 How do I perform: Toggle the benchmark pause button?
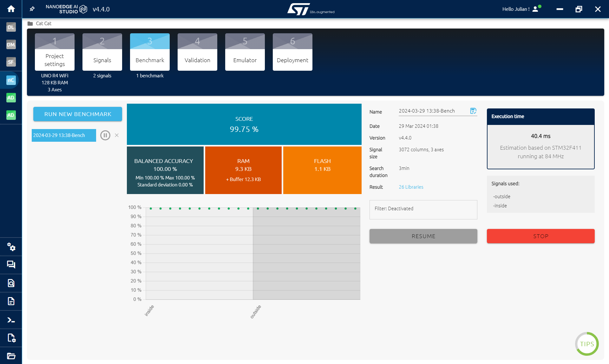point(105,135)
